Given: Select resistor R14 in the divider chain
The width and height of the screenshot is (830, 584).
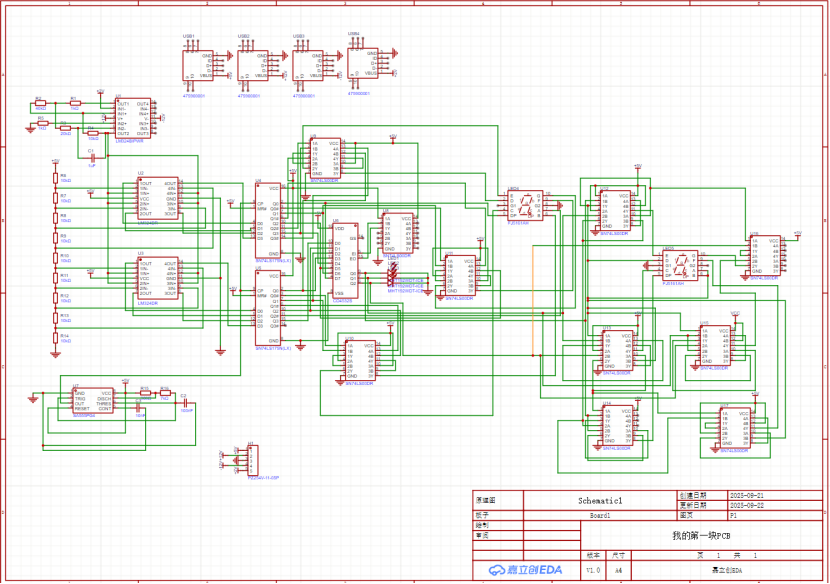Looking at the screenshot, I should pyautogui.click(x=55, y=338).
